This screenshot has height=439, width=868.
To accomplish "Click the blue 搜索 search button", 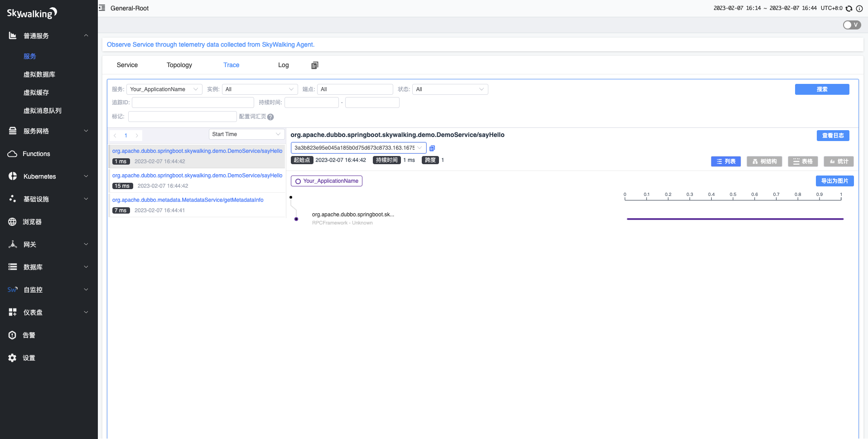I will (x=822, y=89).
